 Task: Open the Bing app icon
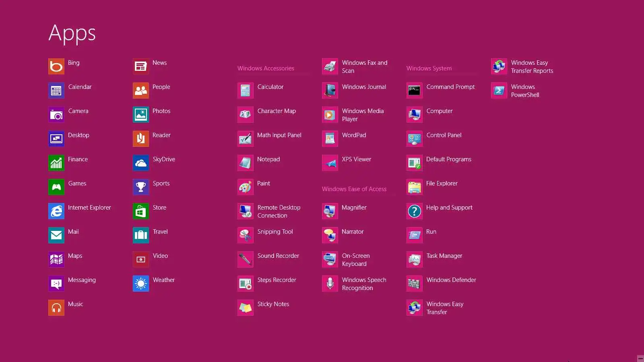tap(56, 66)
